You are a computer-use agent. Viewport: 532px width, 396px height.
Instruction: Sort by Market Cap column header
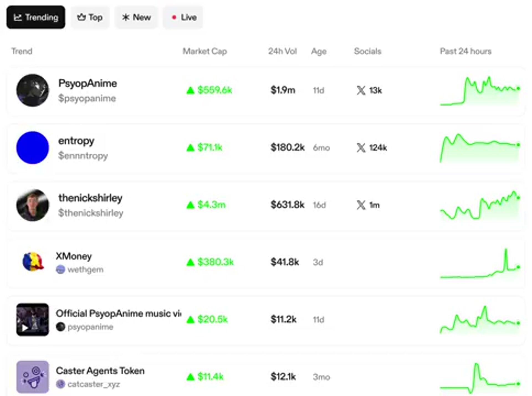(204, 51)
